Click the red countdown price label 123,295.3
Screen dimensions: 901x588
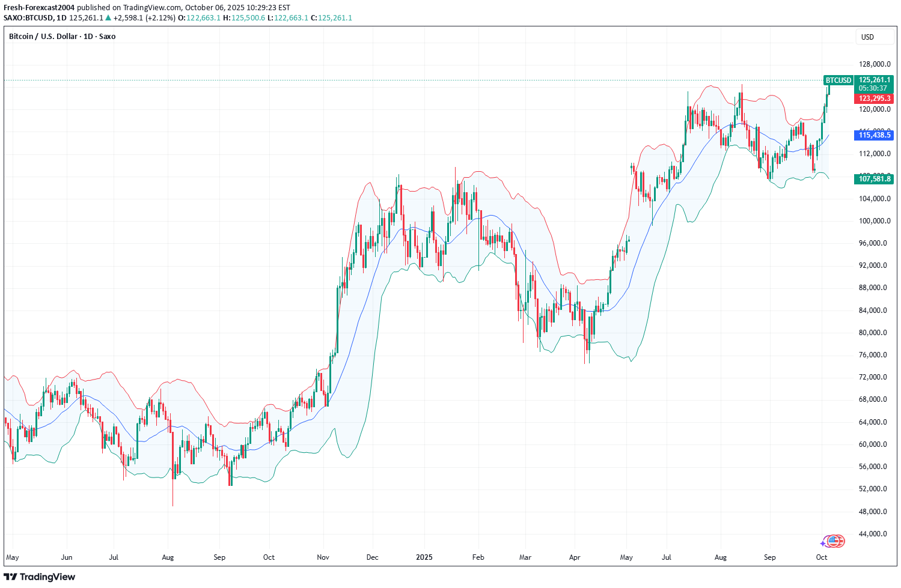[873, 99]
